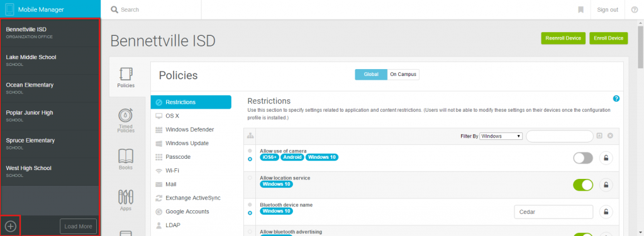
Task: Clear the filter with the X icon
Action: (610, 136)
